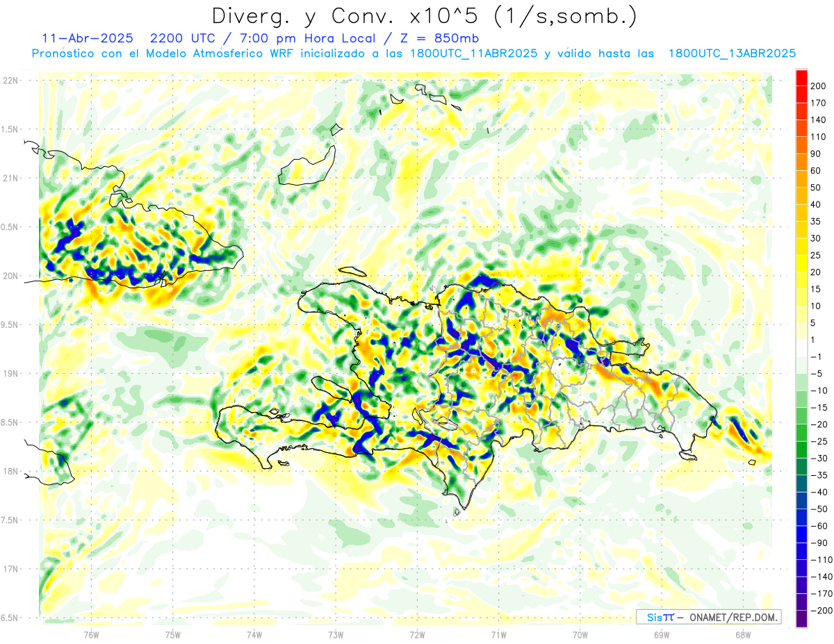
Task: Click the '-140' color bar label
Action: point(821,577)
